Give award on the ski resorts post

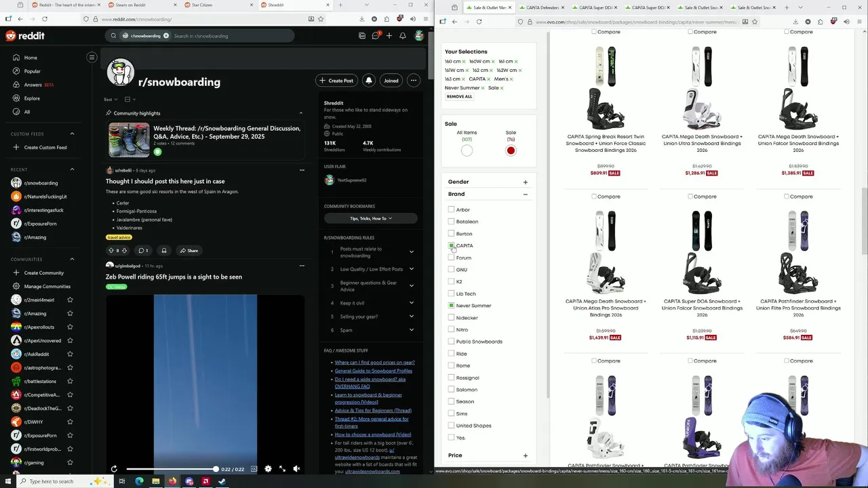[163, 251]
